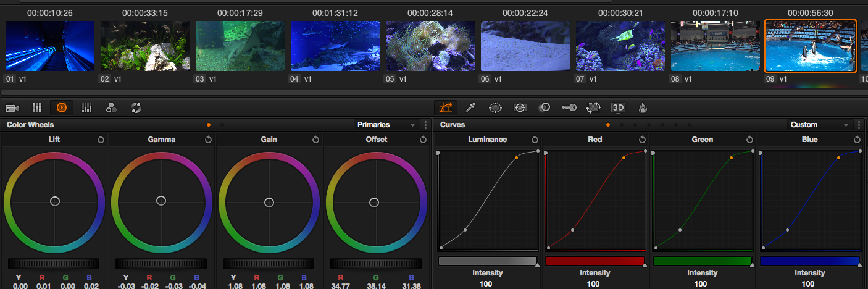Toggle the second Color Wheels page dot
This screenshot has height=289, width=868.
point(222,125)
